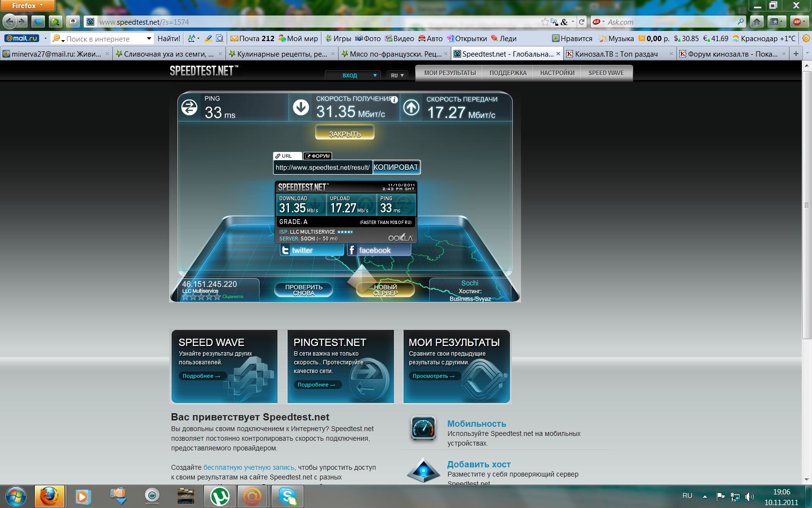Image resolution: width=812 pixels, height=508 pixels.
Task: Close the Speedtest.net tab
Action: [x=558, y=54]
